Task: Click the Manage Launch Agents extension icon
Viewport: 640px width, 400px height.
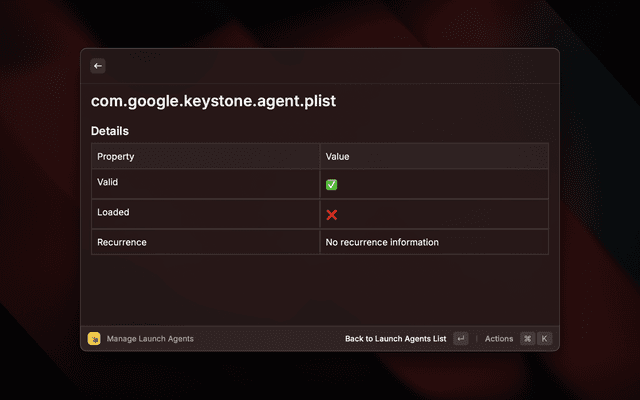Action: point(94,339)
